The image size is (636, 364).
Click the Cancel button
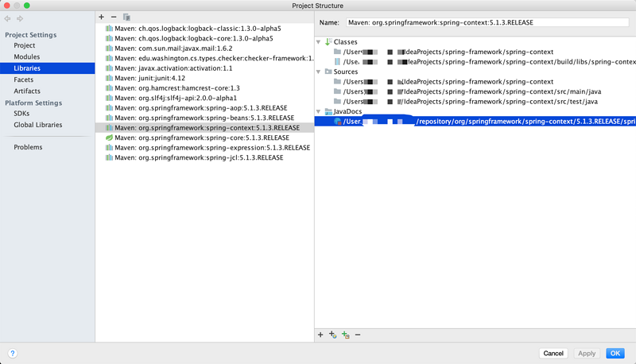click(x=553, y=354)
